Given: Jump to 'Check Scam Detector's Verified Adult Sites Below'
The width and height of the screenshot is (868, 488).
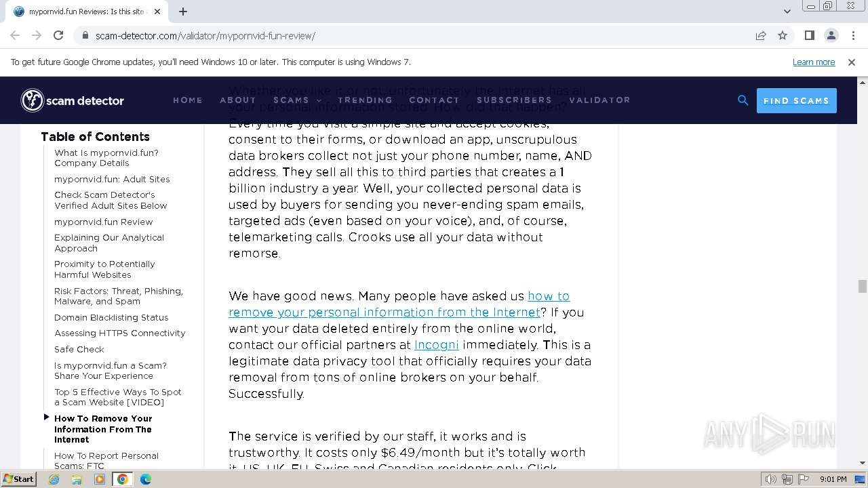Looking at the screenshot, I should point(111,200).
